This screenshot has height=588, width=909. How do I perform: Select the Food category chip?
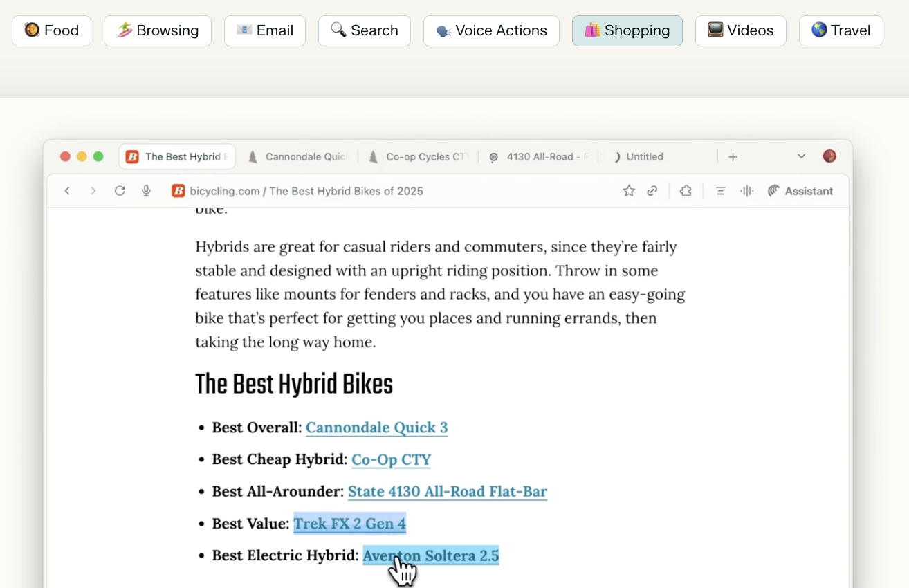[52, 30]
